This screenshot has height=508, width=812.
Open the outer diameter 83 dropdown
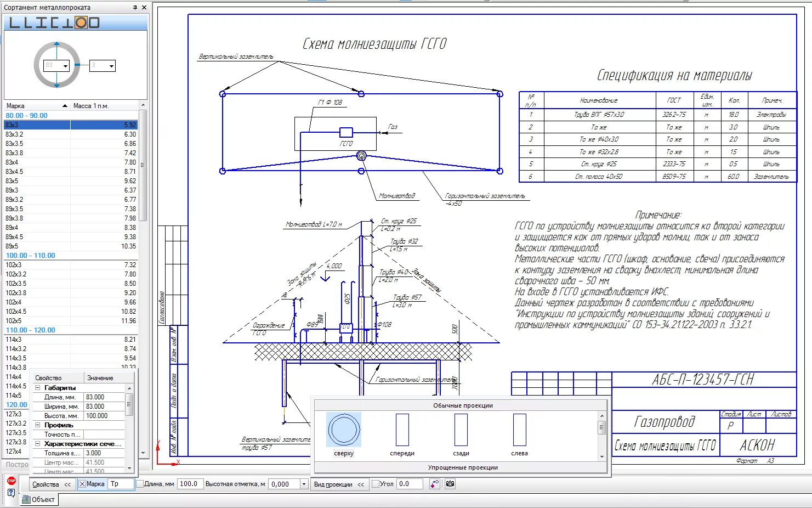(65, 66)
